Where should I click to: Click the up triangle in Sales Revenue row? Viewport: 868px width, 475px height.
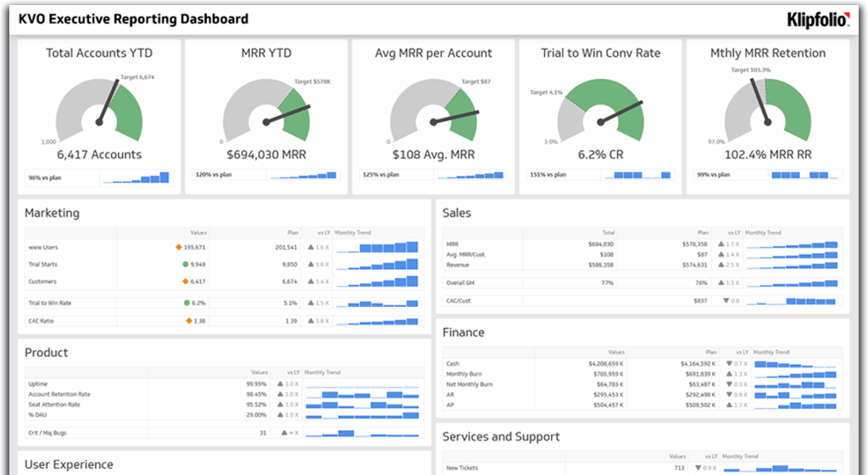(721, 265)
